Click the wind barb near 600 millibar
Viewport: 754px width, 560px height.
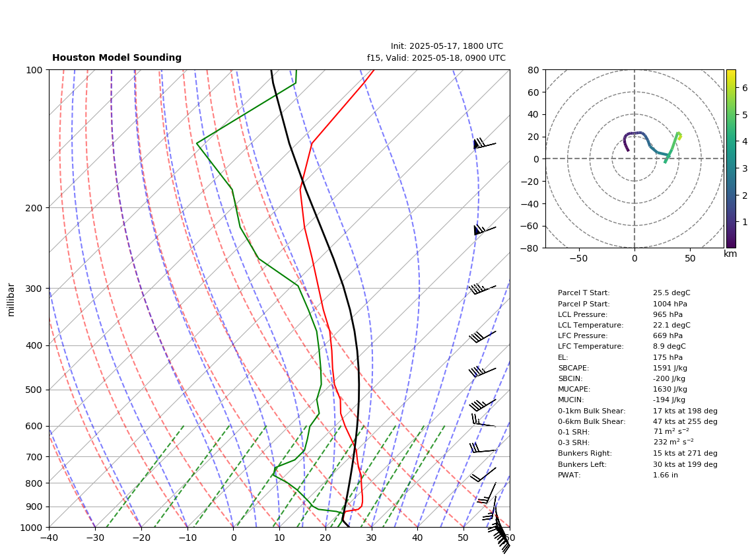coord(483,420)
